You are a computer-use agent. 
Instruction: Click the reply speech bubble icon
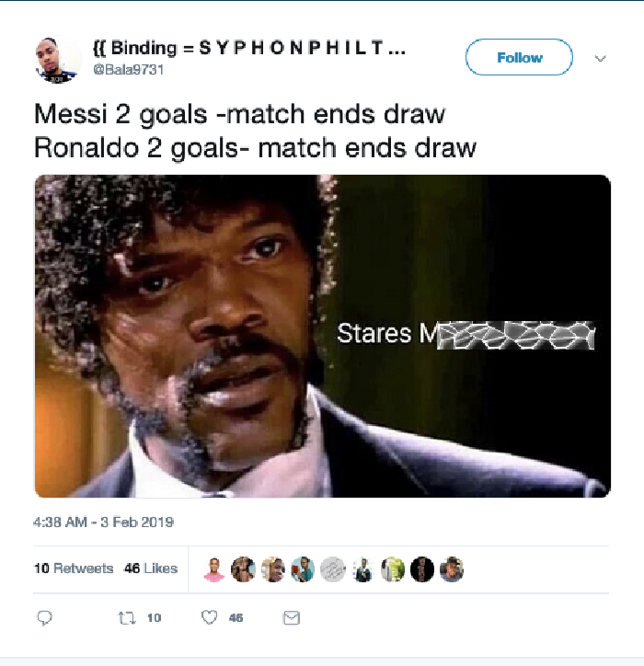coord(44,618)
